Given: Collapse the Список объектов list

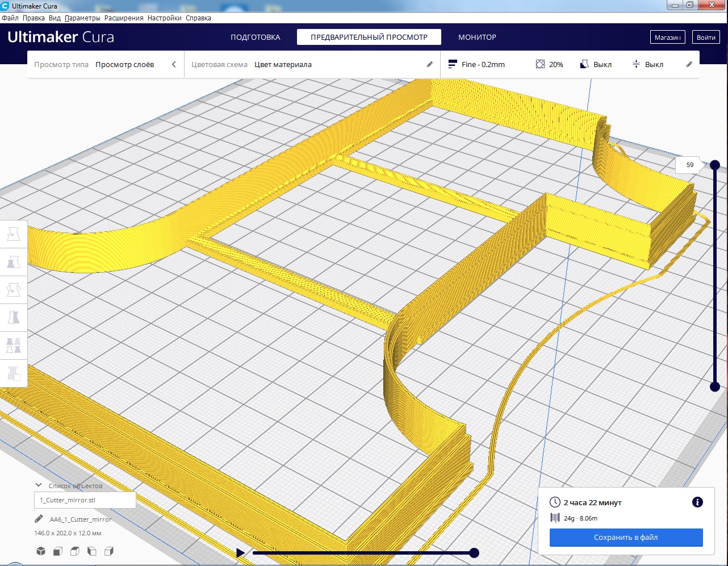Looking at the screenshot, I should (39, 485).
